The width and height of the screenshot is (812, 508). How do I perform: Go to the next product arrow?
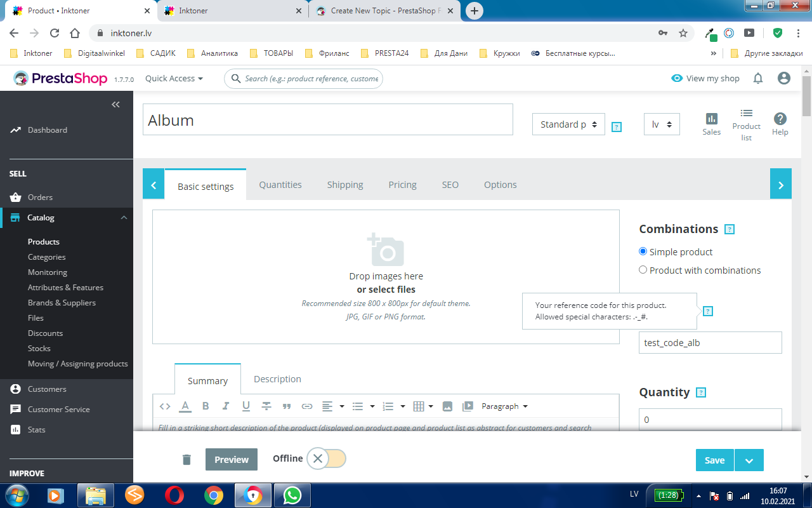coord(781,184)
